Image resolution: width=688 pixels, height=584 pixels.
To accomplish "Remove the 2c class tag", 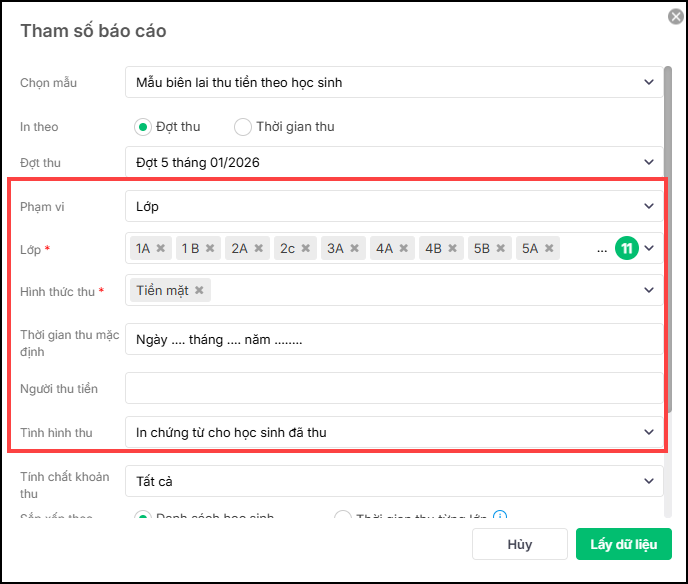I will tap(306, 248).
